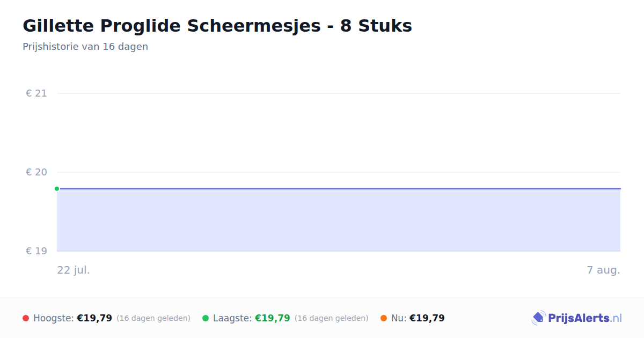Click the green dot beside Laagste
Screen dimensions: 644x338
coord(206,318)
